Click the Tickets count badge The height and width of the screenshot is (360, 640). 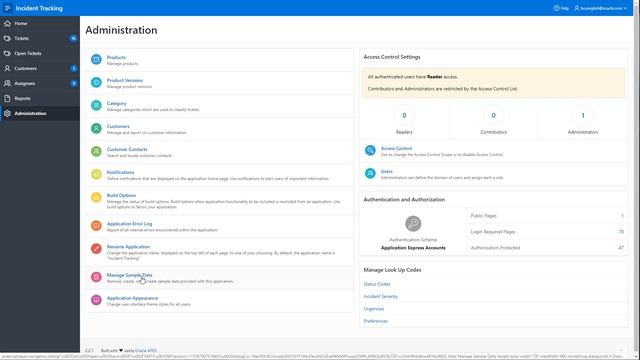coord(73,38)
